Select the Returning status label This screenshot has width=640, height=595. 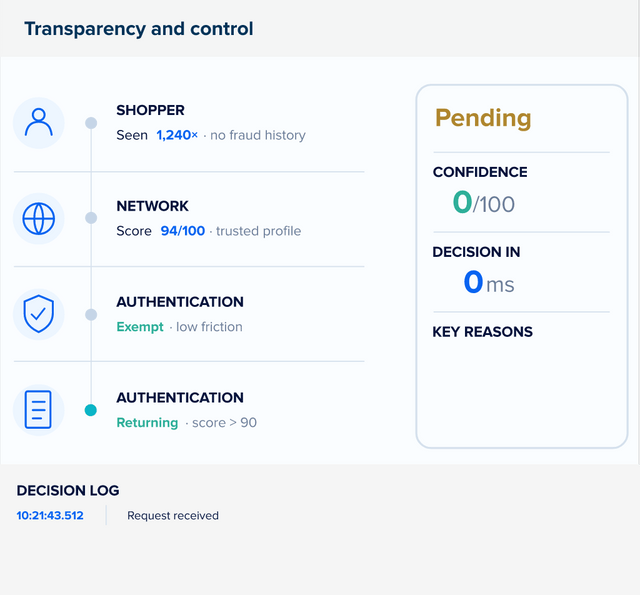coord(147,423)
